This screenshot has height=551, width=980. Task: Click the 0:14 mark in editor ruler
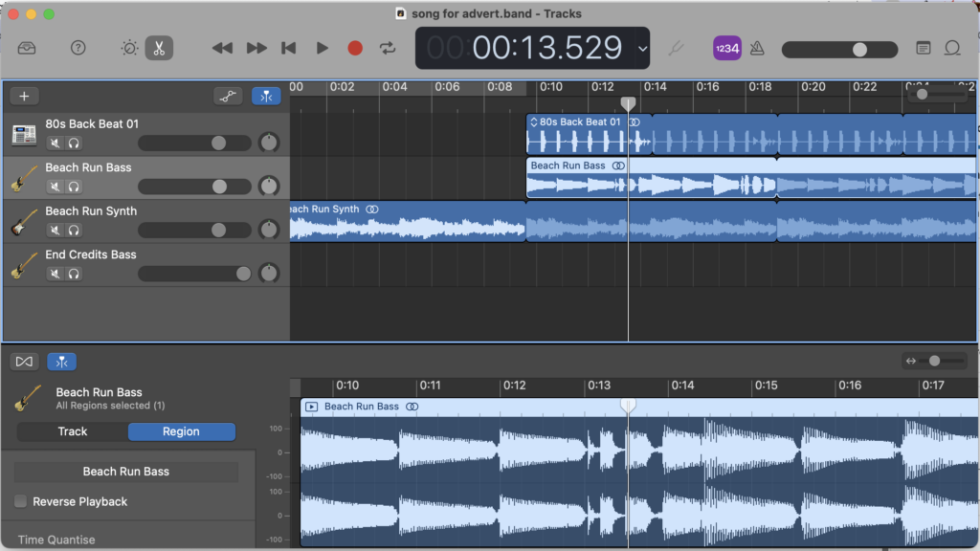[681, 386]
